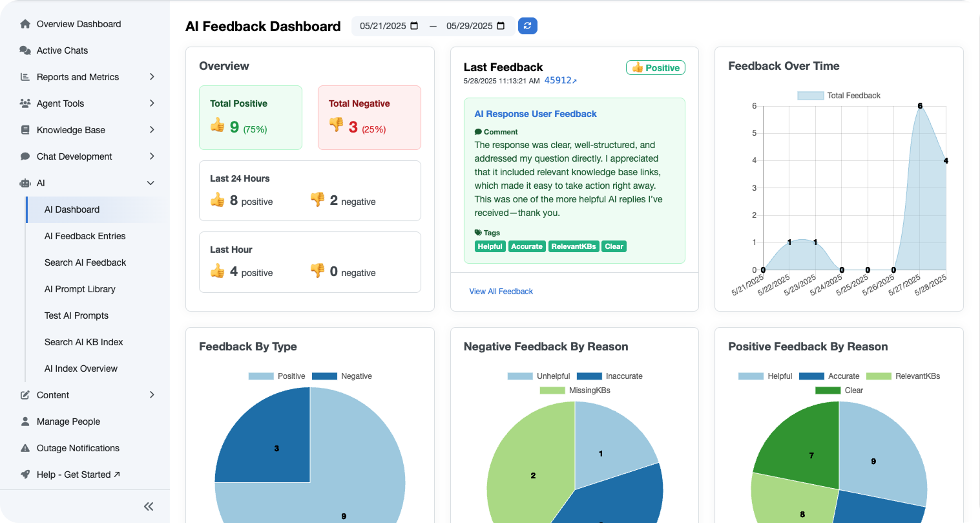
Task: Click the Positive status badge
Action: click(656, 68)
